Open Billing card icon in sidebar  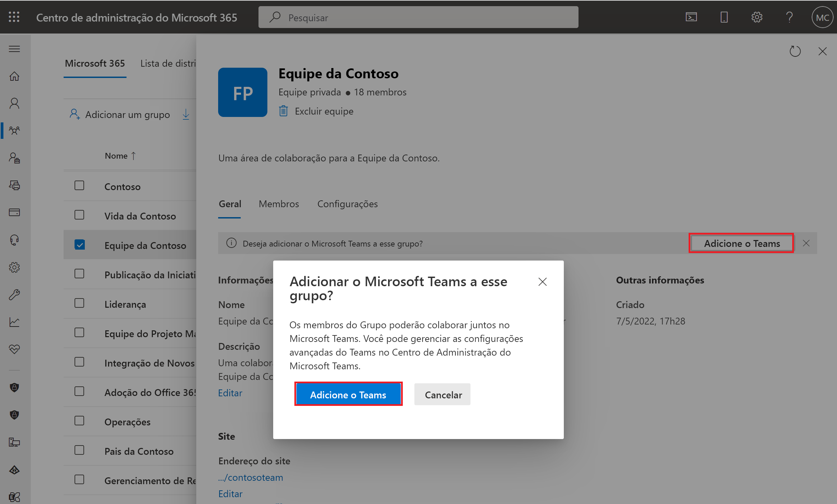coord(14,212)
